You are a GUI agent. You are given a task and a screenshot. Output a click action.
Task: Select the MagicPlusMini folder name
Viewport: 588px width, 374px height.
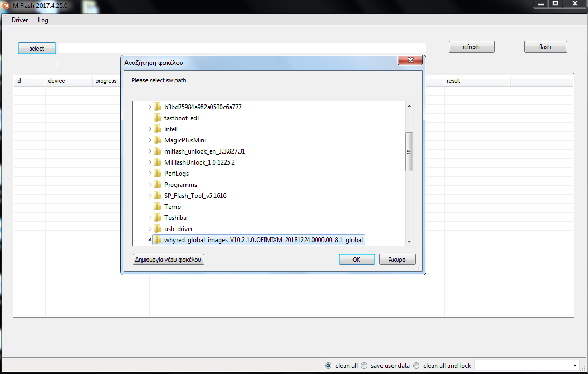pos(185,140)
